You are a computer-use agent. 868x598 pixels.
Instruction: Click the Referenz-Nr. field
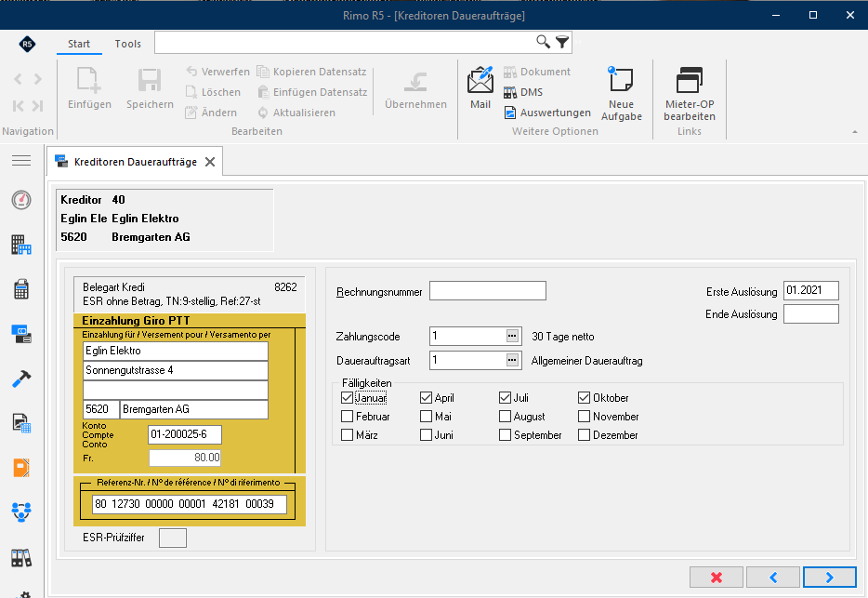[x=190, y=504]
